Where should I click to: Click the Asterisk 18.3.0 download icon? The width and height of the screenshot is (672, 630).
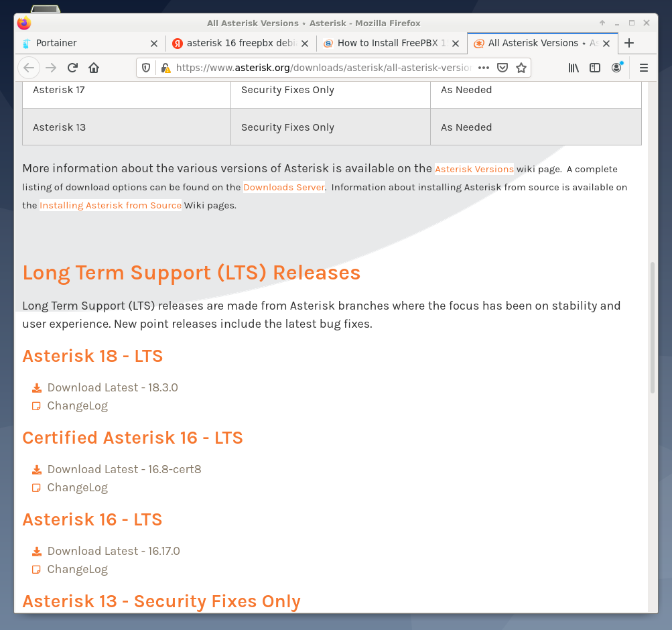click(37, 388)
